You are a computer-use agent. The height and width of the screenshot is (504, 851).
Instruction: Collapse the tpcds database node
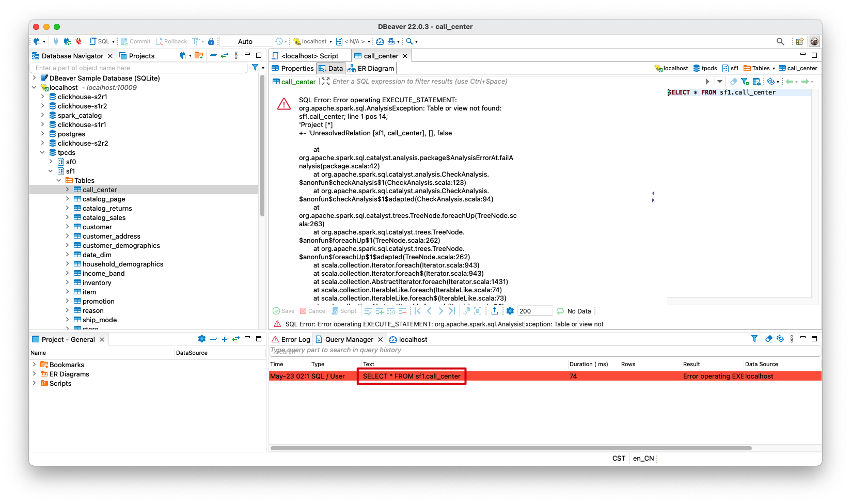click(42, 153)
